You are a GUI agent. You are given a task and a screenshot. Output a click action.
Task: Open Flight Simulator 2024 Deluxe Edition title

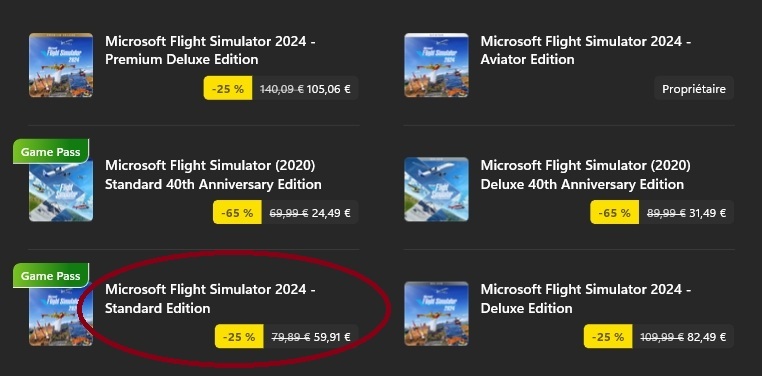[x=586, y=299]
